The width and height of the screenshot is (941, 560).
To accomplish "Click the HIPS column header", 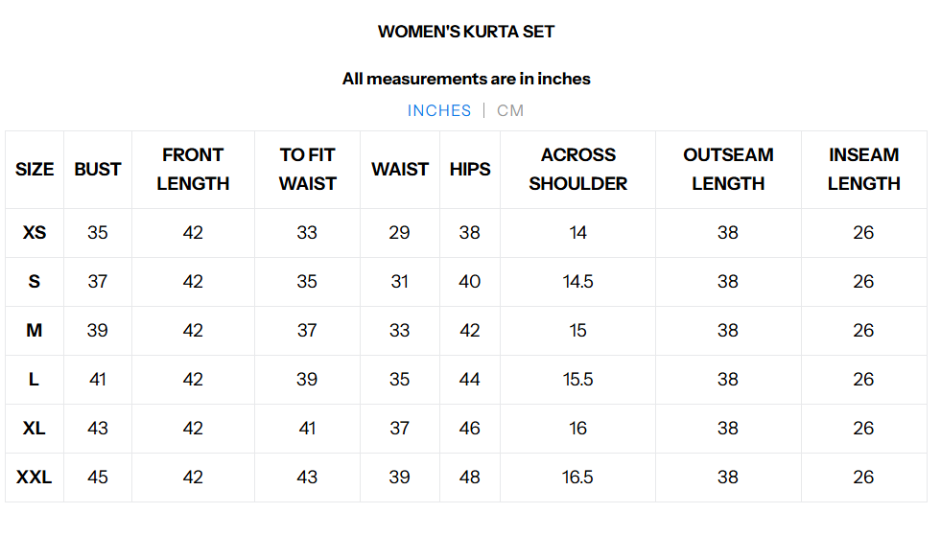I will pos(470,170).
